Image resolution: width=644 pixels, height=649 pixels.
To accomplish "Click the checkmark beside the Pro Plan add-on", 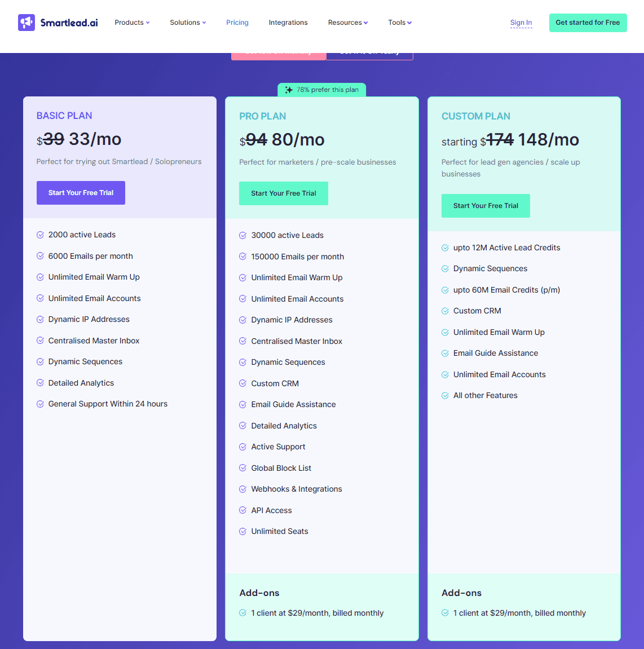I will click(x=243, y=613).
